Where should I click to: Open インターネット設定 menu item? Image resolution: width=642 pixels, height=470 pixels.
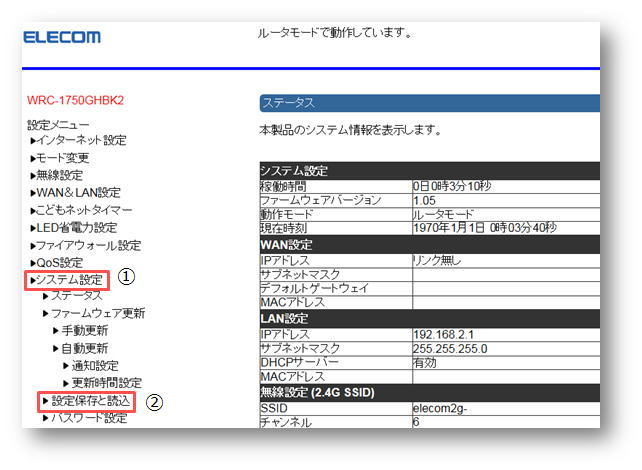(x=82, y=140)
